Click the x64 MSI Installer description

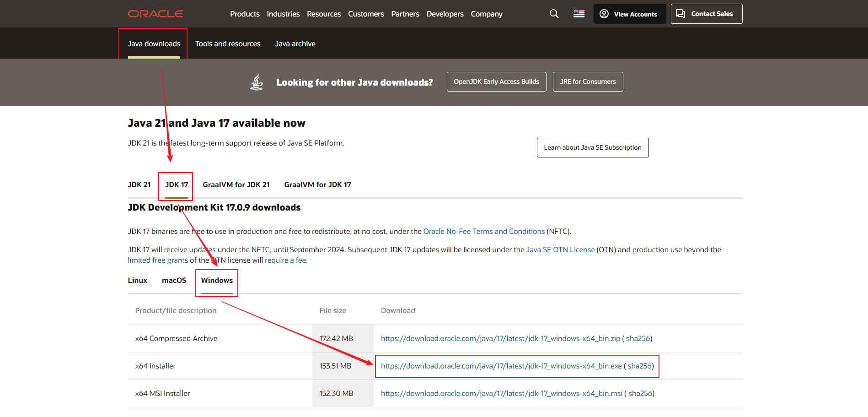point(162,393)
